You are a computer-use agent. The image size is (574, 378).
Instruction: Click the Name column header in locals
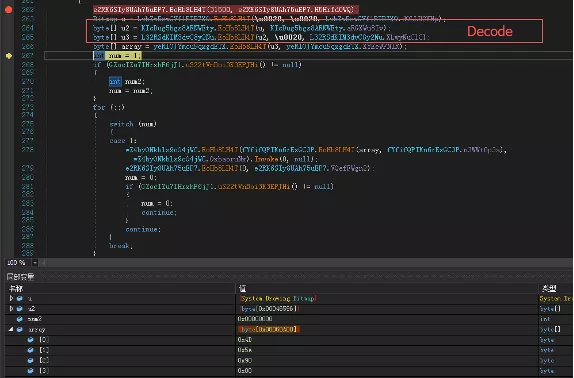click(x=16, y=288)
